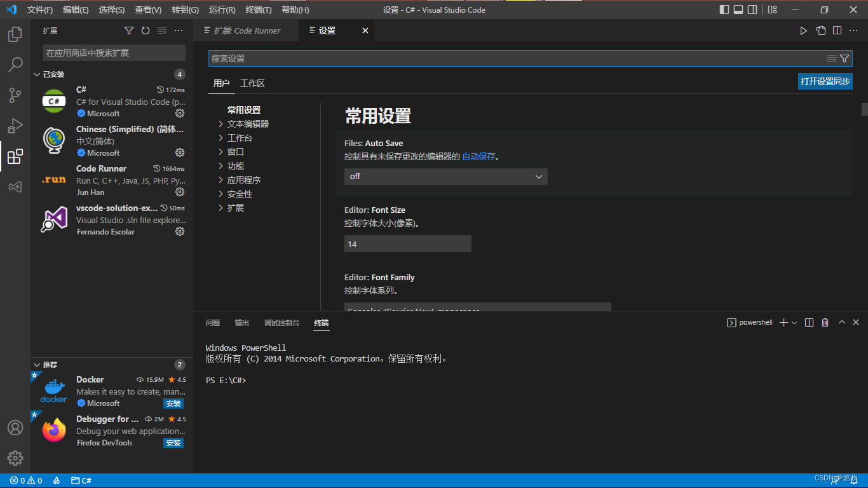This screenshot has width=868, height=488.
Task: Toggle secondary side bar layout button
Action: 752,10
